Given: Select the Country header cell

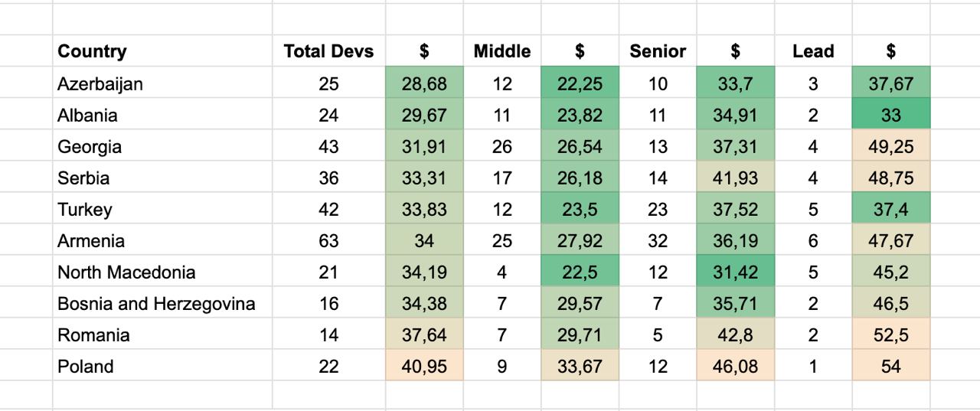Looking at the screenshot, I should 92,52.
